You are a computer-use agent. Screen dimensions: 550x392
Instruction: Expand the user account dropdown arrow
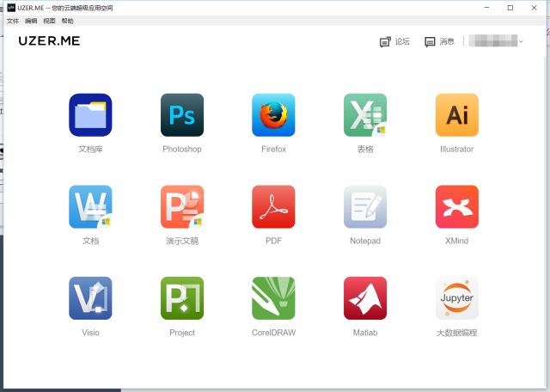pos(521,41)
